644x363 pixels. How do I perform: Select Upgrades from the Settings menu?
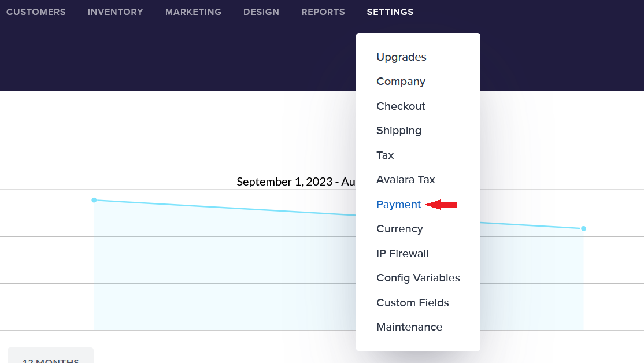pos(401,57)
